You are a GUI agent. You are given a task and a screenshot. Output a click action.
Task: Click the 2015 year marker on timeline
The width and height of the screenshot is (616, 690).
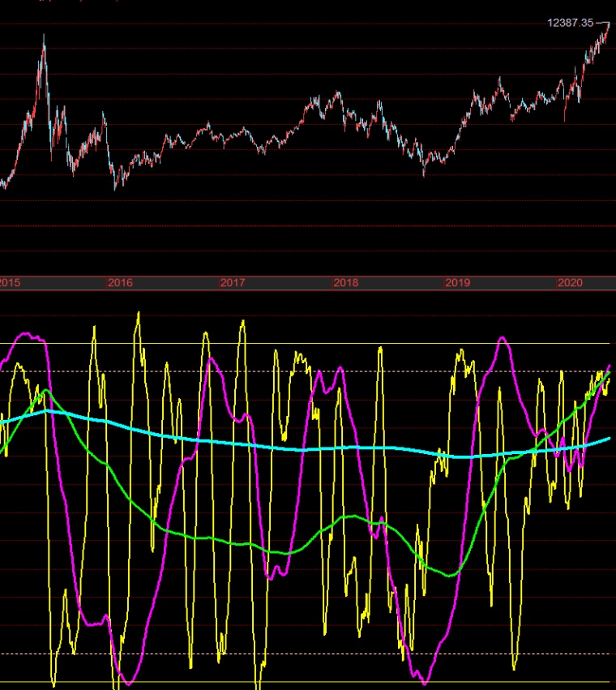click(x=10, y=282)
